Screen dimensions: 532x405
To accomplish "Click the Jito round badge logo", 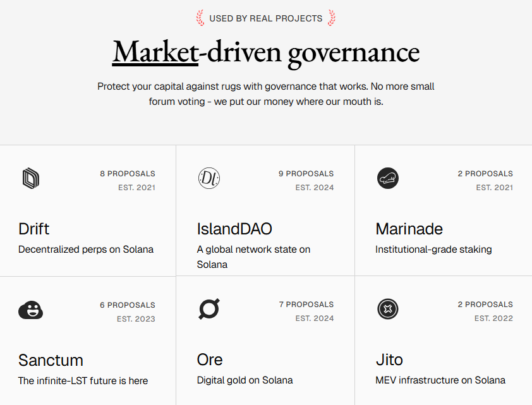I will pyautogui.click(x=388, y=309).
